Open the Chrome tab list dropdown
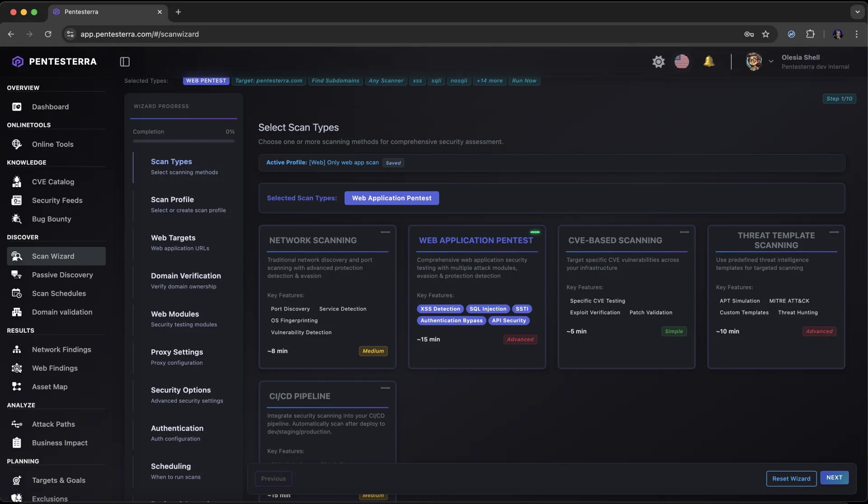Image resolution: width=868 pixels, height=504 pixels. (x=857, y=12)
